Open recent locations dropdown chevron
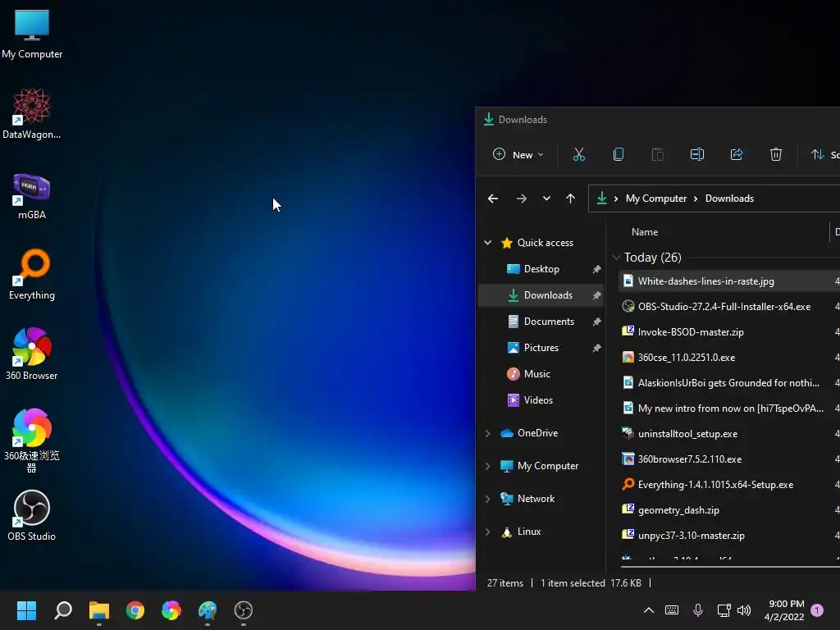The image size is (840, 630). pos(546,199)
